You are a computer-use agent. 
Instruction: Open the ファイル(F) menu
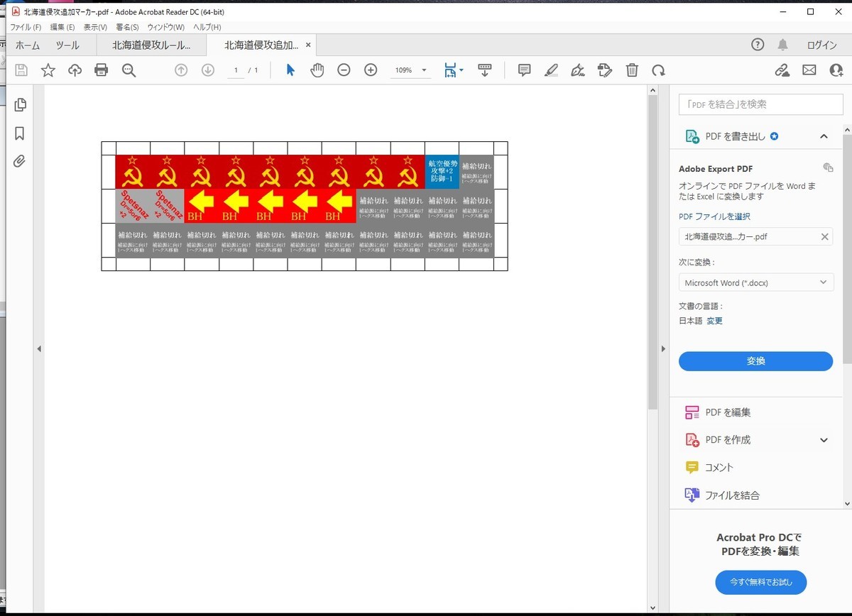tap(26, 27)
